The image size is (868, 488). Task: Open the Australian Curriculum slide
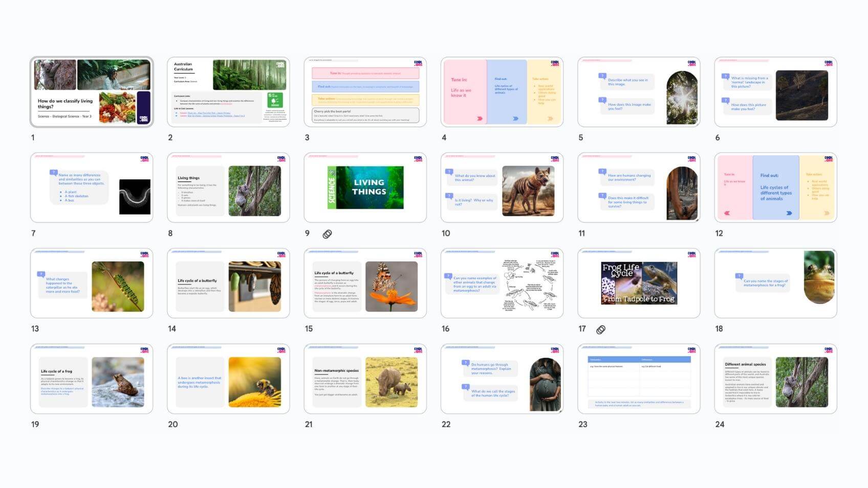(x=228, y=92)
